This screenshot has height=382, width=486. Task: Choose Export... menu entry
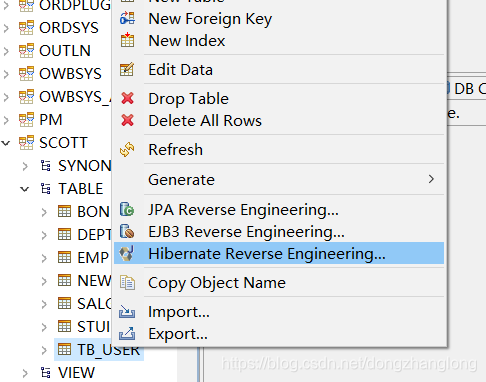pos(279,334)
